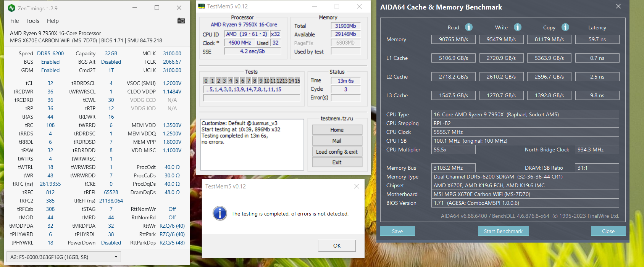The width and height of the screenshot is (644, 267).
Task: Click the SSE speed 4.2 sec/Gb
Action: tap(252, 51)
